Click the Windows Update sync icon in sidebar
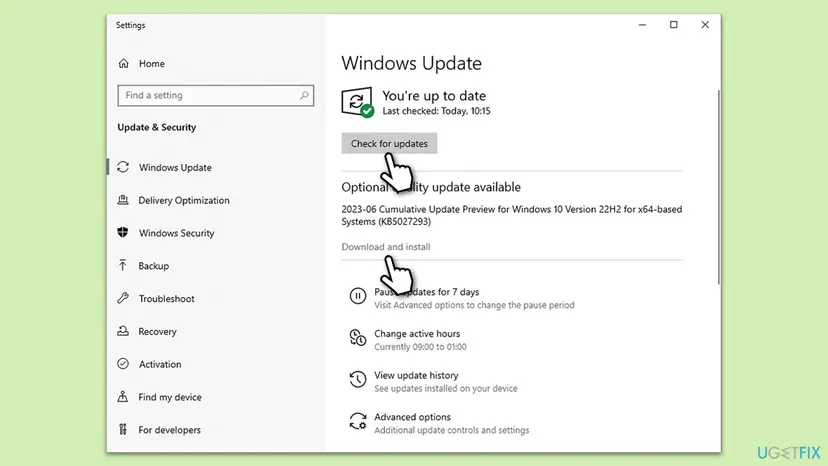The width and height of the screenshot is (828, 466). tap(123, 167)
